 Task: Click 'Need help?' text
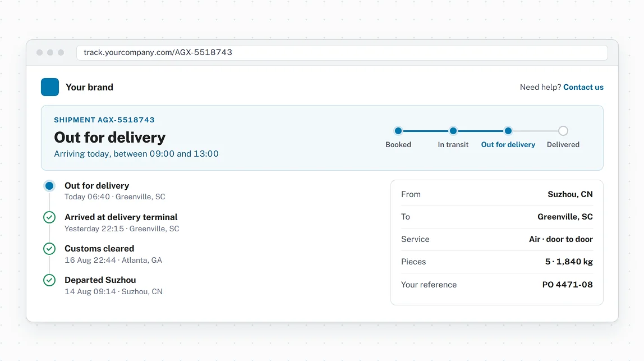click(541, 87)
